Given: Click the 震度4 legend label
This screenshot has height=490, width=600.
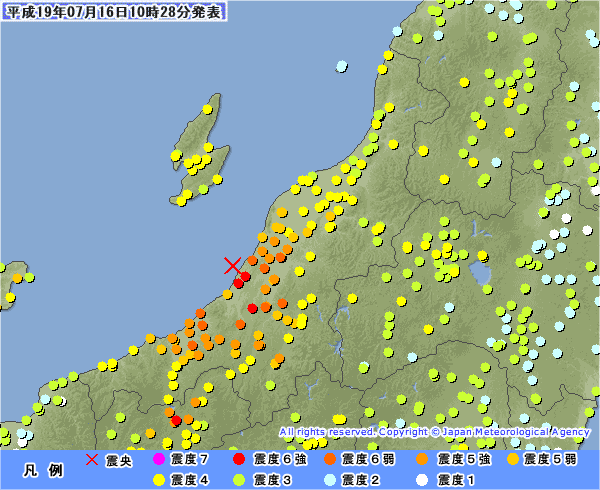Looking at the screenshot, I should click(189, 480).
